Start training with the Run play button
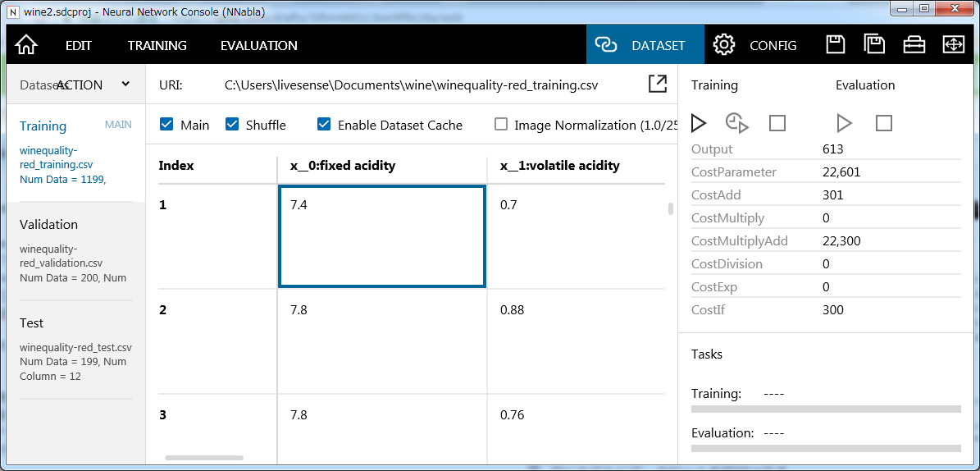Image resolution: width=980 pixels, height=471 pixels. tap(698, 123)
